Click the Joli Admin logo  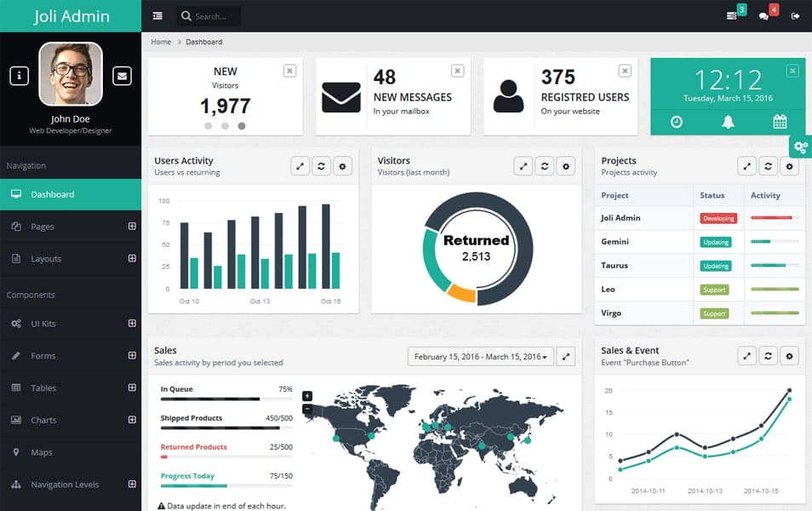click(71, 15)
